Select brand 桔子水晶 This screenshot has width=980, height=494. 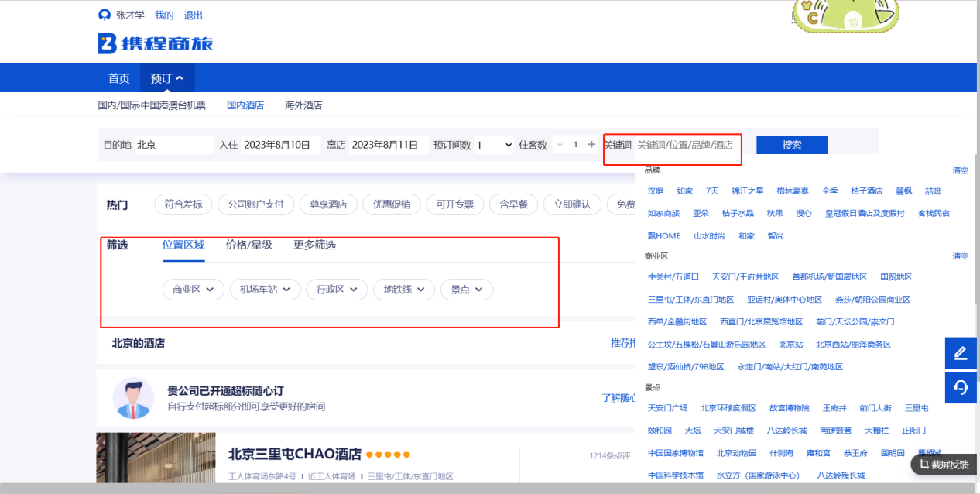point(738,213)
